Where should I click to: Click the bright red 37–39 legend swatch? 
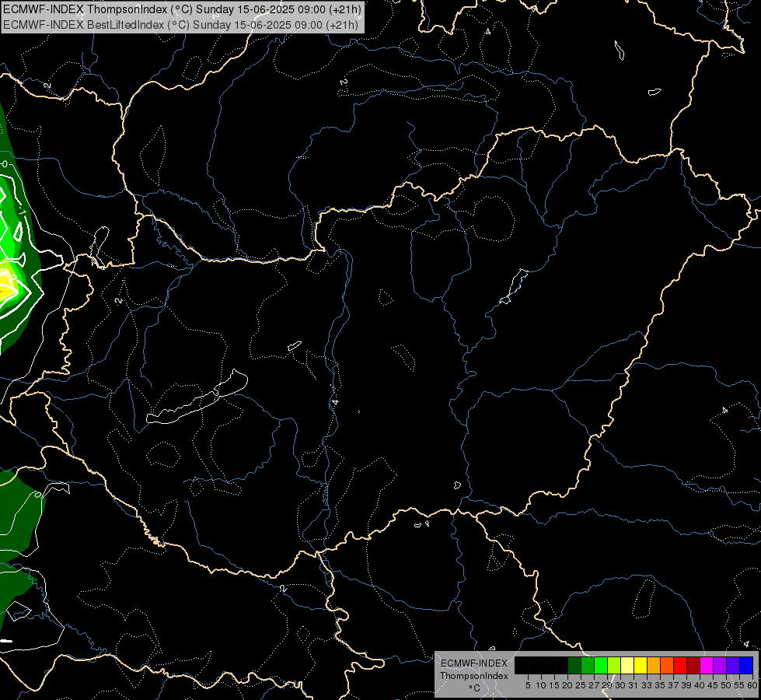coord(680,665)
